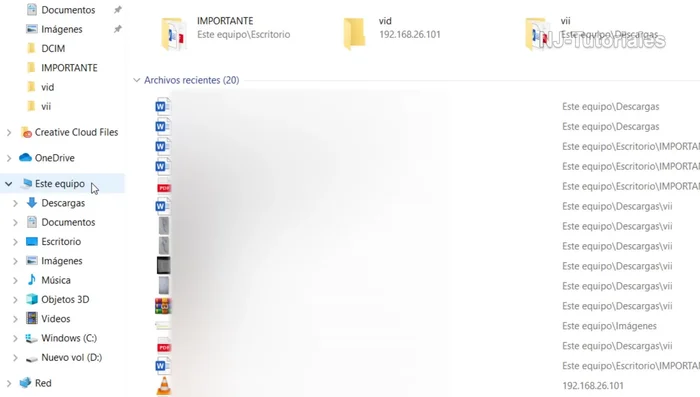Click the Imágenes icon under Este equipo
This screenshot has height=397, width=700.
(32, 260)
